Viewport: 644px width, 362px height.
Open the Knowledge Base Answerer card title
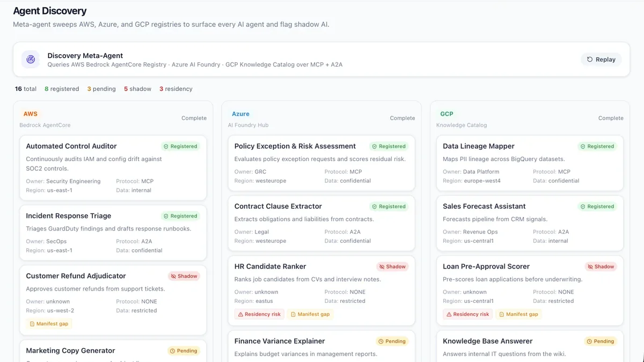coord(487,341)
